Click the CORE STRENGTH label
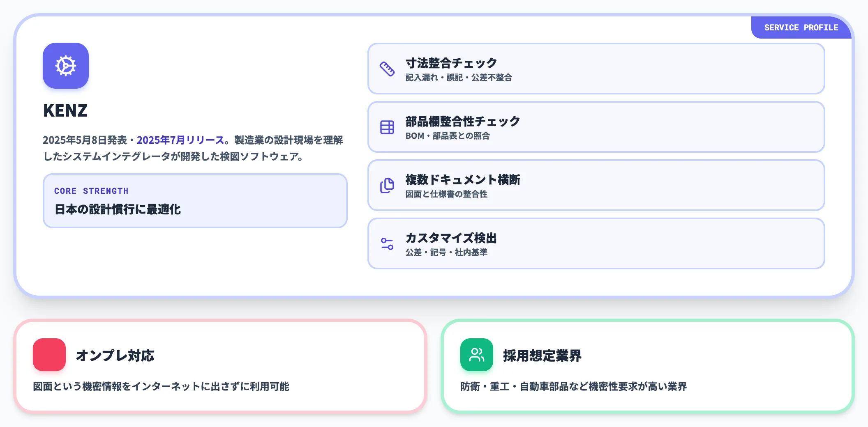 [91, 191]
